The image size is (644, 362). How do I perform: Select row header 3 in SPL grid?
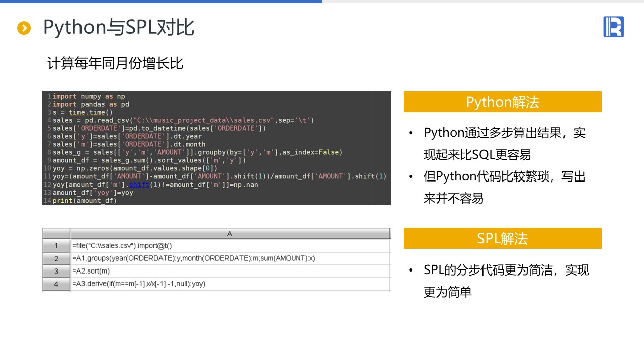56,271
